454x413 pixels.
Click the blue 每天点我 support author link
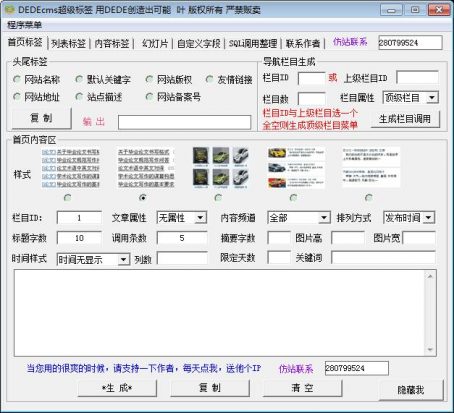[144, 368]
